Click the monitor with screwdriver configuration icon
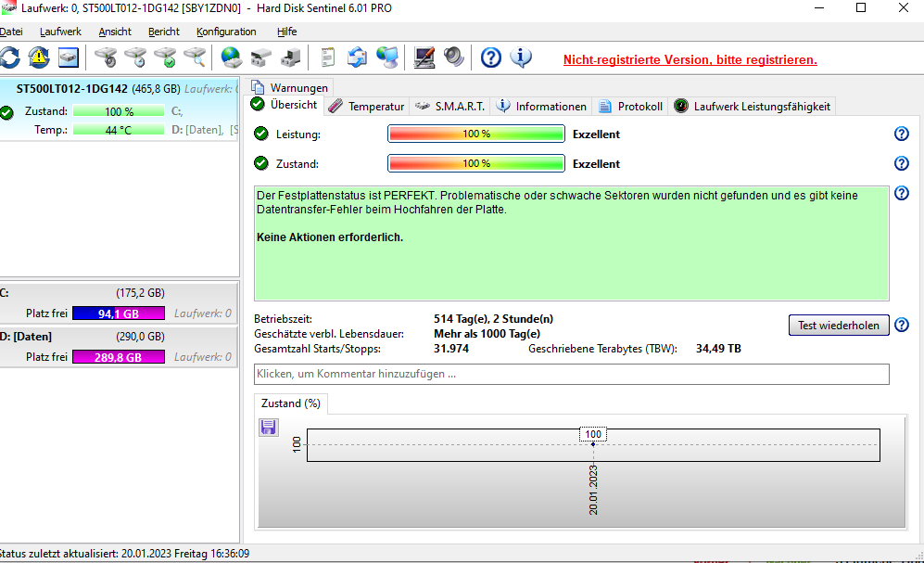Screen dimensions: 924x563 (x=424, y=58)
